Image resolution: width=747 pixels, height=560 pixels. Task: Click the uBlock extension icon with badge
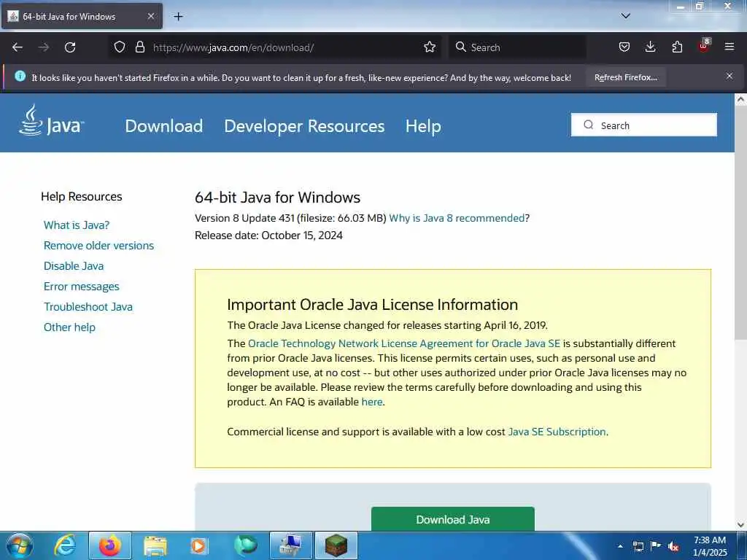click(x=704, y=46)
